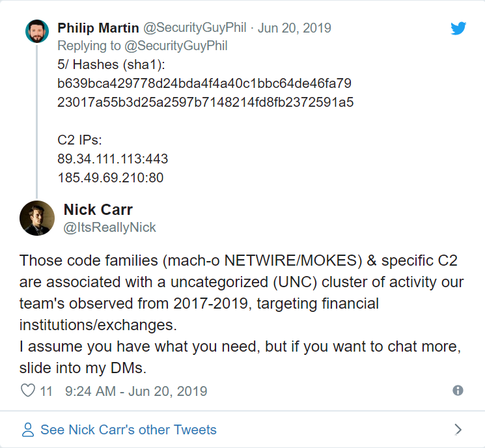
Task: Select "See Nick Carr's other Tweets"
Action: coord(128,430)
